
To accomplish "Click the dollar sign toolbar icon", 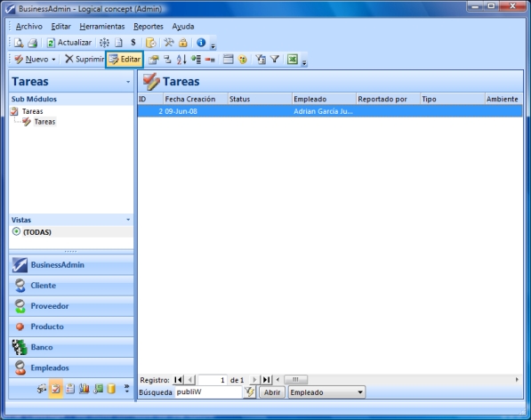I will coord(133,43).
